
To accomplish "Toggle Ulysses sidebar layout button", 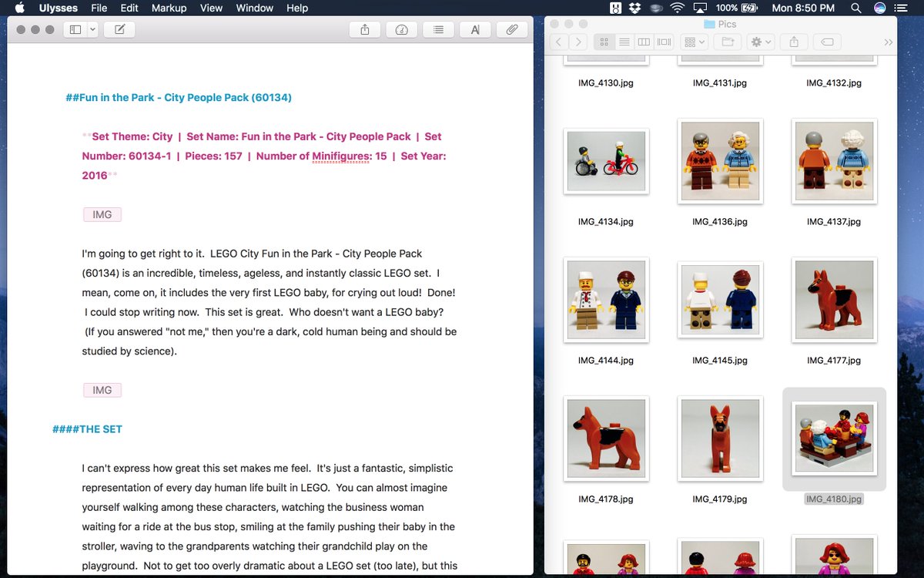I will point(75,29).
